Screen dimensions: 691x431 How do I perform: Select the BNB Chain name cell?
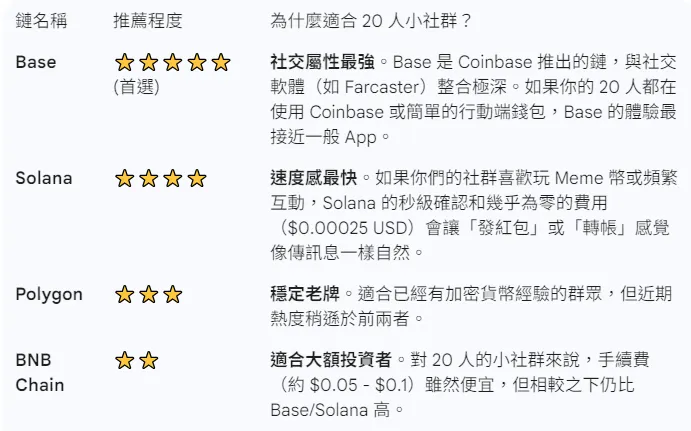[x=40, y=372]
